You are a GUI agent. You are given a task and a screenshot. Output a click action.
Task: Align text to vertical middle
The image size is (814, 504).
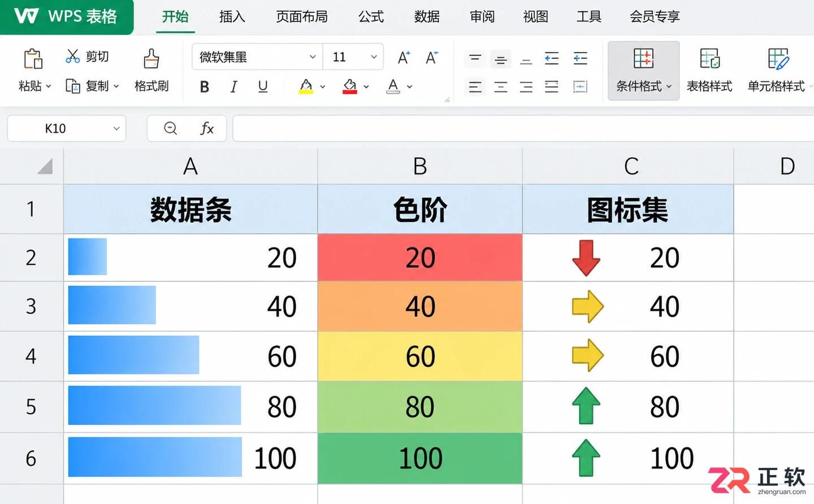(x=500, y=59)
